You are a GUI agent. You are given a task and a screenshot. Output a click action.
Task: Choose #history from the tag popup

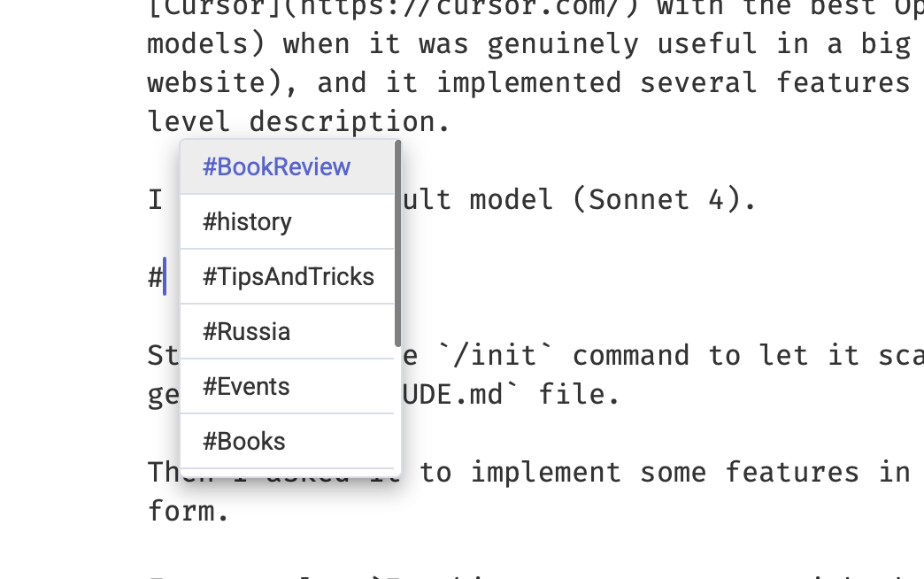point(246,221)
